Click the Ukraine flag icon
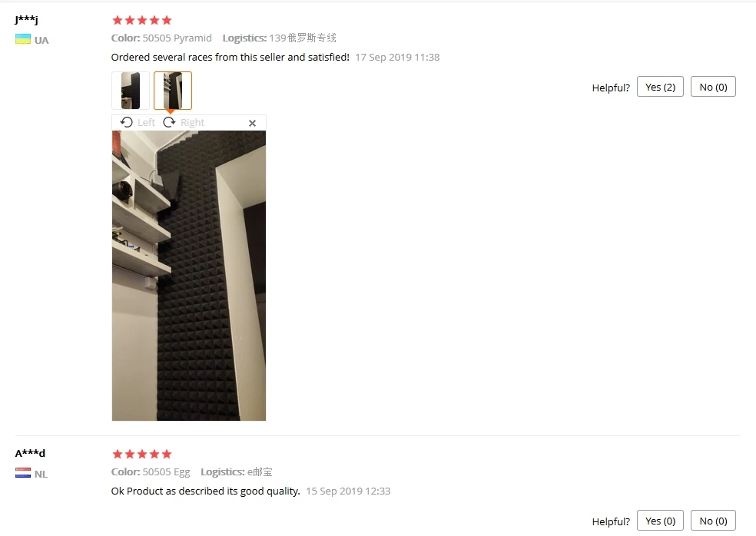The image size is (756, 536). pyautogui.click(x=22, y=39)
